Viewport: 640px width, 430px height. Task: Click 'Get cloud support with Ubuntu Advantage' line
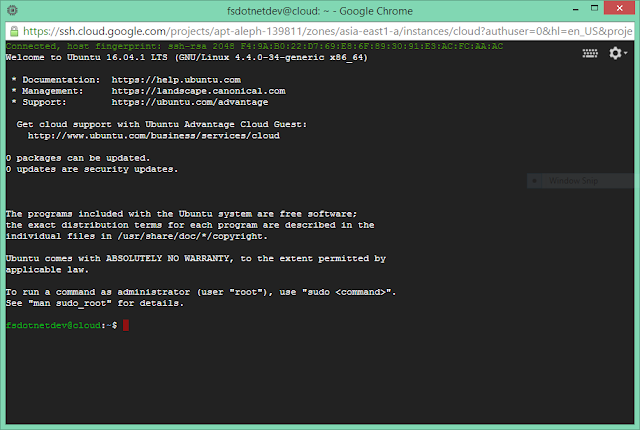tap(162, 124)
